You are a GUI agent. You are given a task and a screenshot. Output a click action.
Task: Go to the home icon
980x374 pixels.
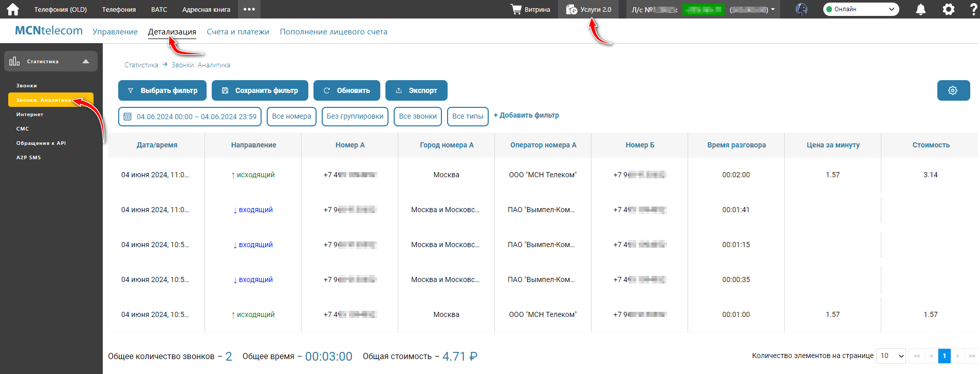point(13,9)
